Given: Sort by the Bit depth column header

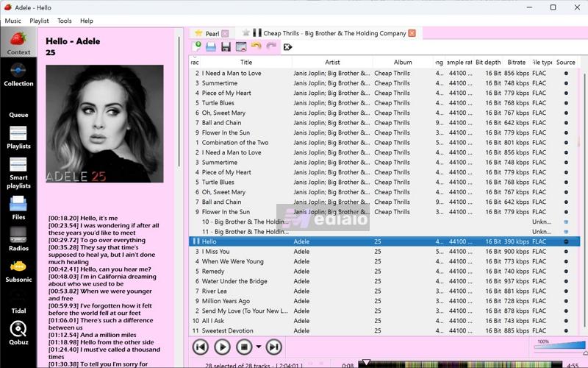Looking at the screenshot, I should point(488,63).
